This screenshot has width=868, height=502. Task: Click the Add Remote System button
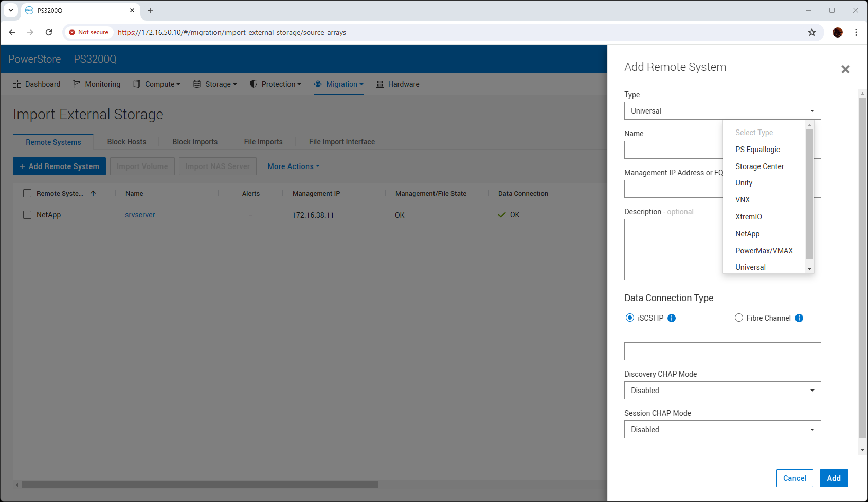click(59, 166)
